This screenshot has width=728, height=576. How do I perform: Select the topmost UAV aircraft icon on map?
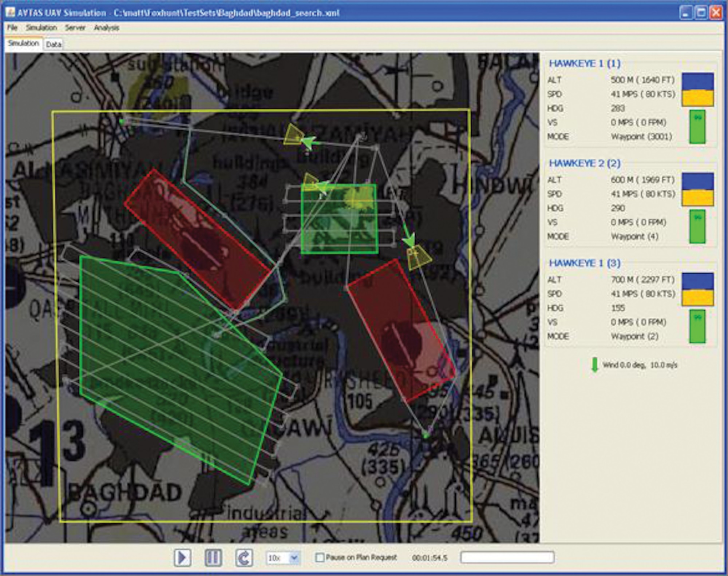[x=309, y=142]
